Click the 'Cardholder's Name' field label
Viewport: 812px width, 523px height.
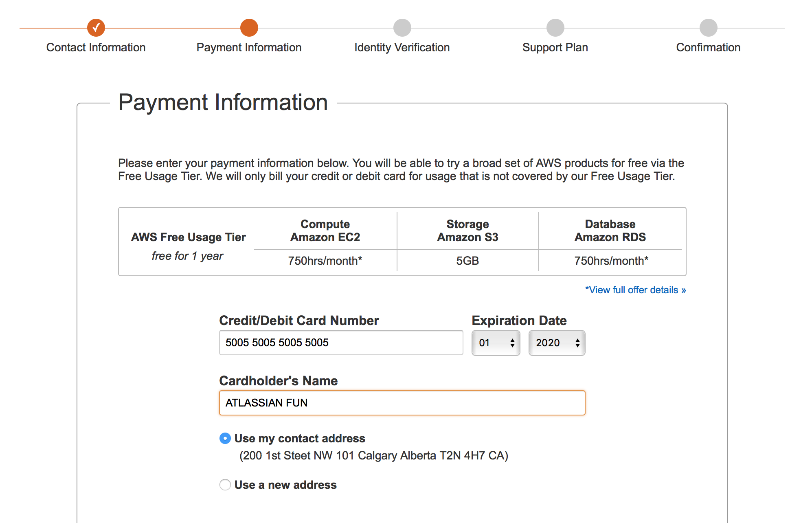279,381
